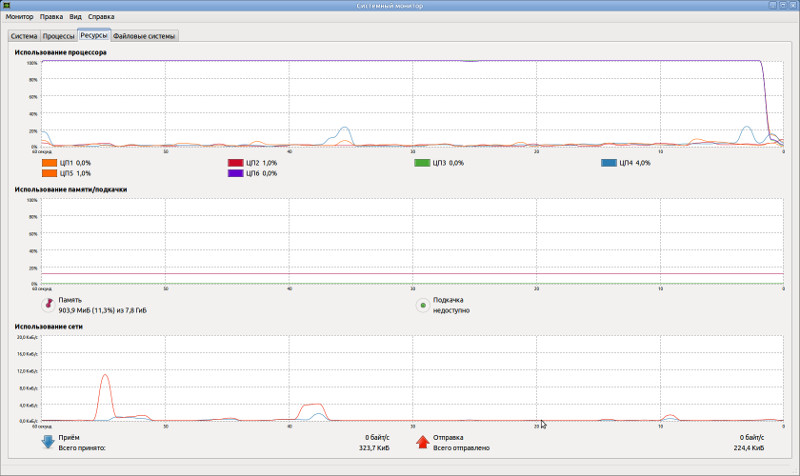Open the Справка menu
The height and width of the screenshot is (476, 800).
[101, 16]
